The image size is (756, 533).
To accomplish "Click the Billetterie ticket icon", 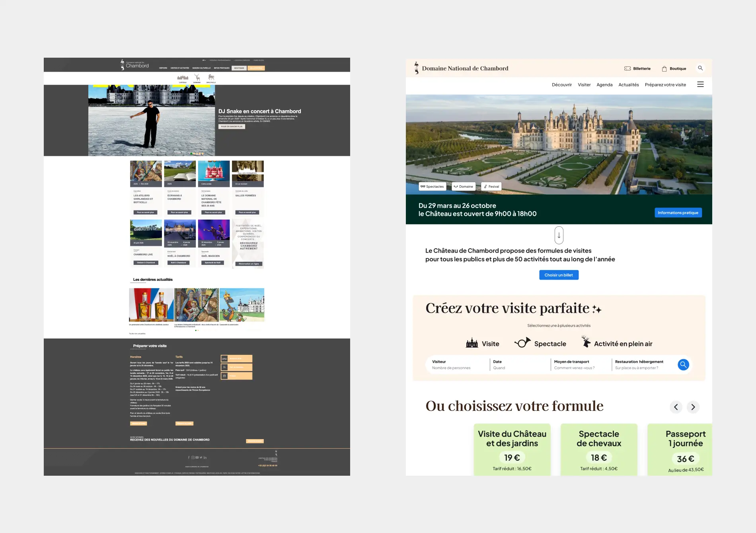I will tap(627, 68).
